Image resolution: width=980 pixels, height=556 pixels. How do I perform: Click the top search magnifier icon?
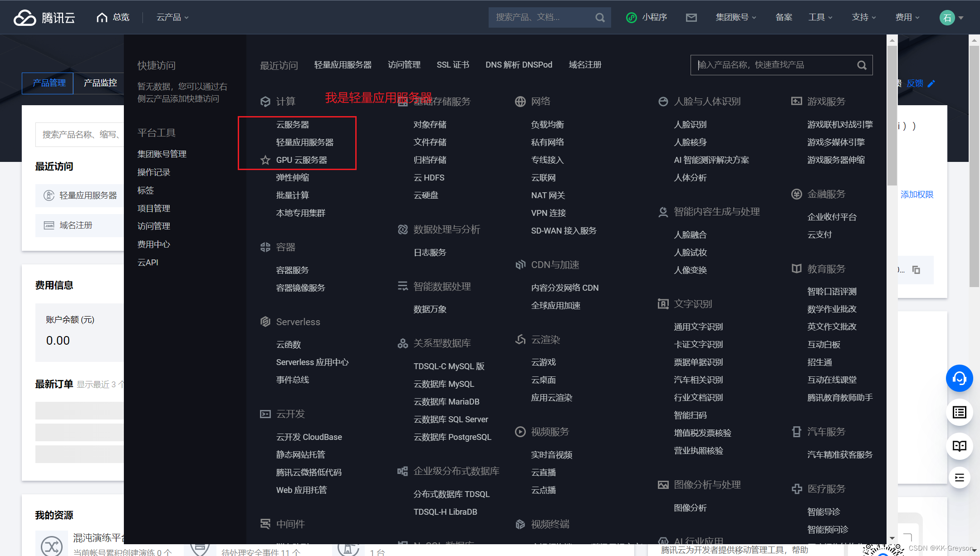pyautogui.click(x=600, y=17)
